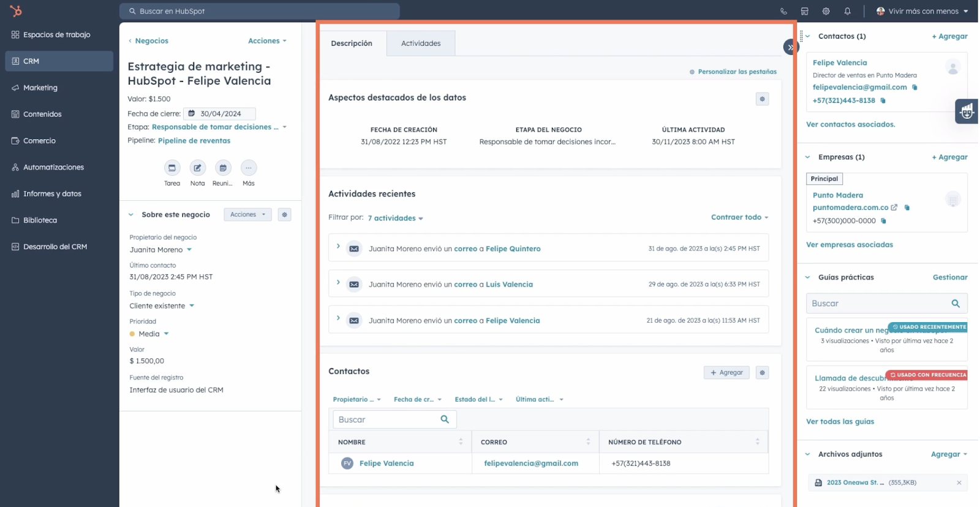Screen dimensions: 980x507
Task: Select the Descripción tab
Action: click(352, 43)
